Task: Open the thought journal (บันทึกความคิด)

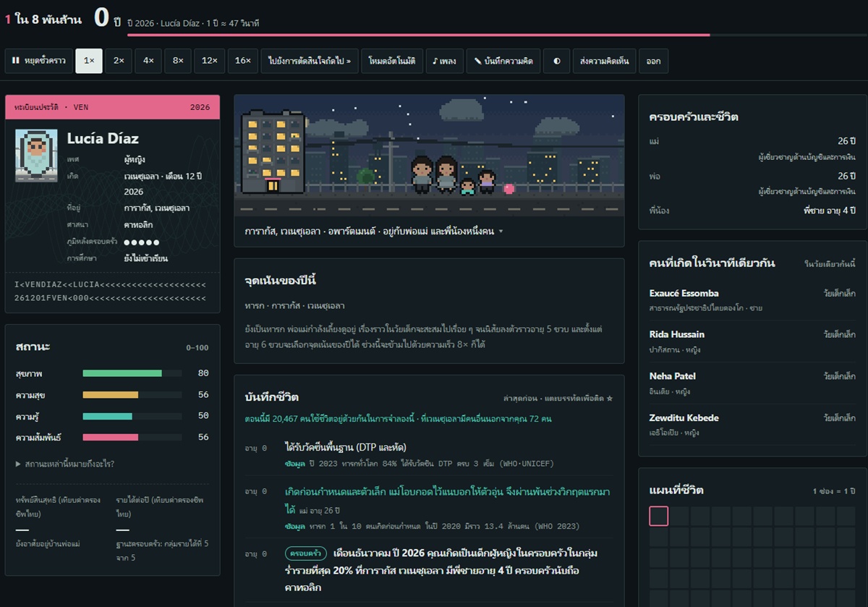Action: [x=503, y=61]
